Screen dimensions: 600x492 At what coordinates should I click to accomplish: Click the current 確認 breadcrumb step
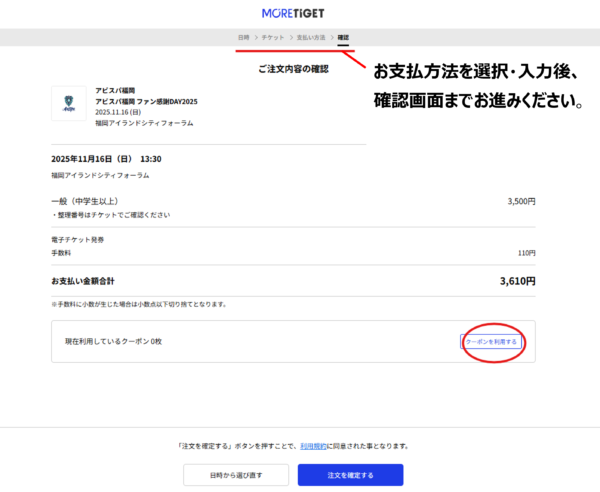(343, 37)
